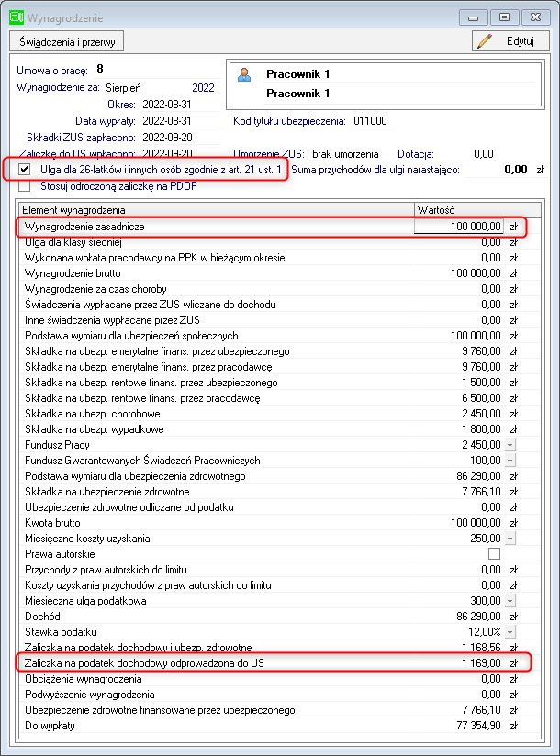Enable Stosuj odroczoną zaliczkę na PDOF checkbox

coord(24,186)
